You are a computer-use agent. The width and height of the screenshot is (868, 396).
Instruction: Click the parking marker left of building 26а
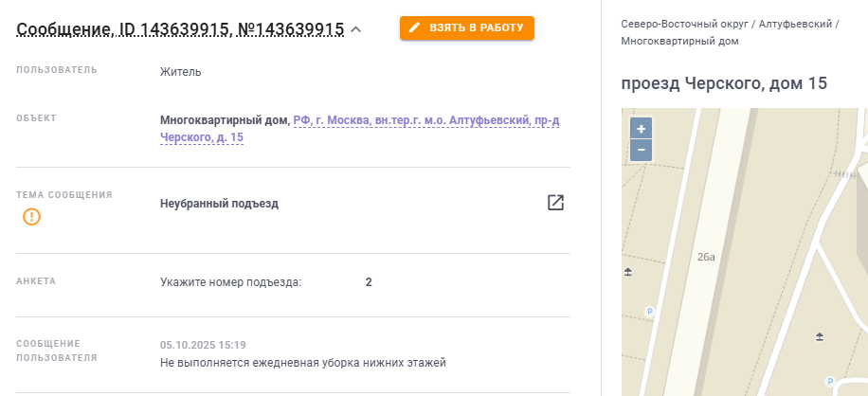650,311
